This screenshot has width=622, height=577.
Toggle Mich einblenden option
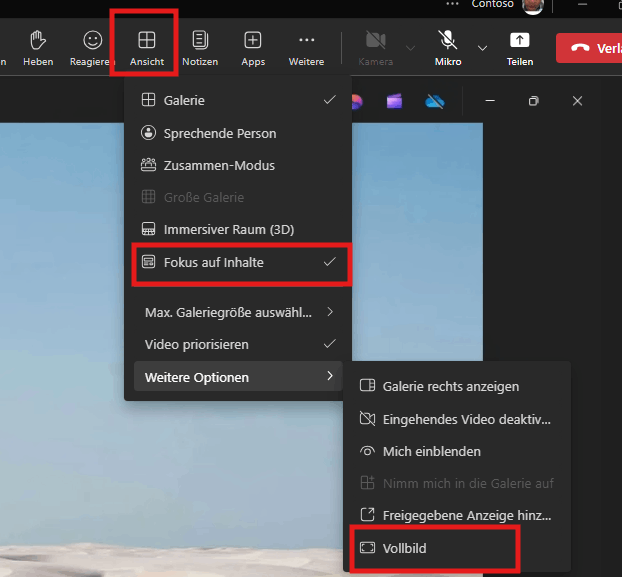click(457, 451)
